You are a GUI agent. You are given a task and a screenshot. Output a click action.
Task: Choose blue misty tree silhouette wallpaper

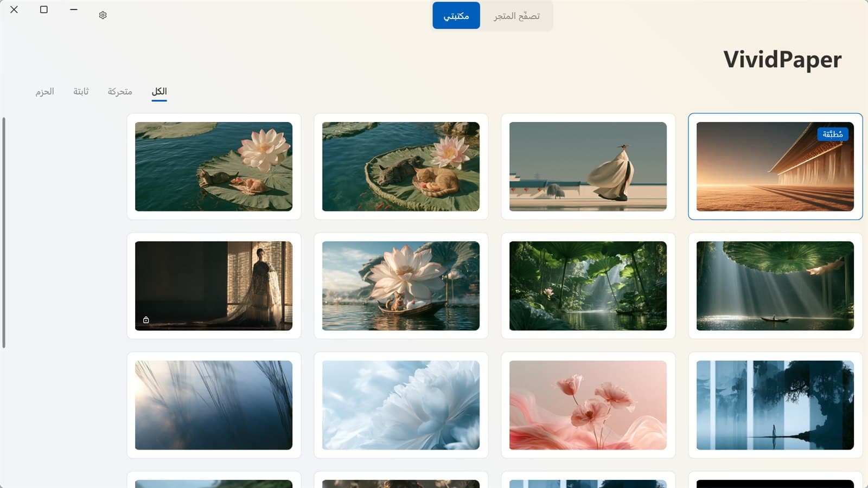[775, 405]
